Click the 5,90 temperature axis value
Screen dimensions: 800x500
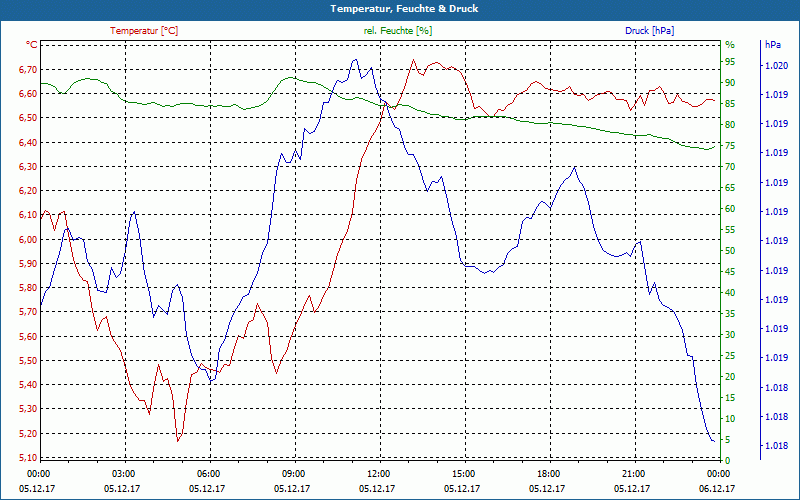pyautogui.click(x=28, y=263)
